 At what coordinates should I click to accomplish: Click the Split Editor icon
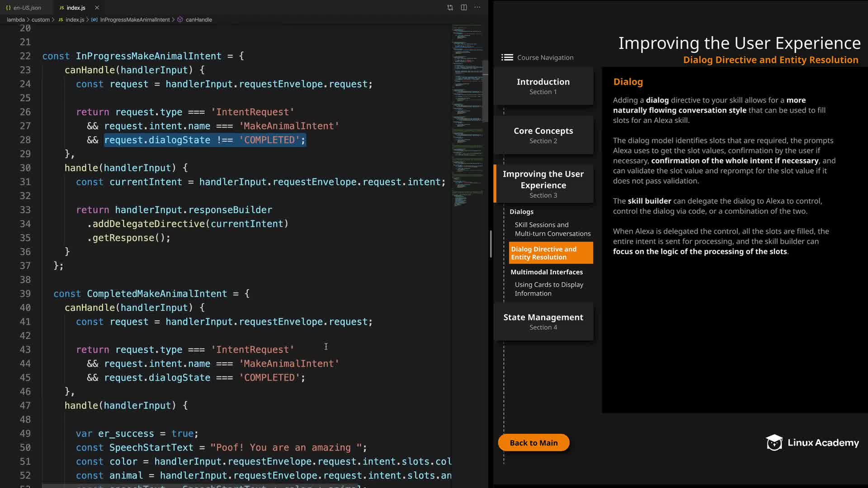[464, 8]
